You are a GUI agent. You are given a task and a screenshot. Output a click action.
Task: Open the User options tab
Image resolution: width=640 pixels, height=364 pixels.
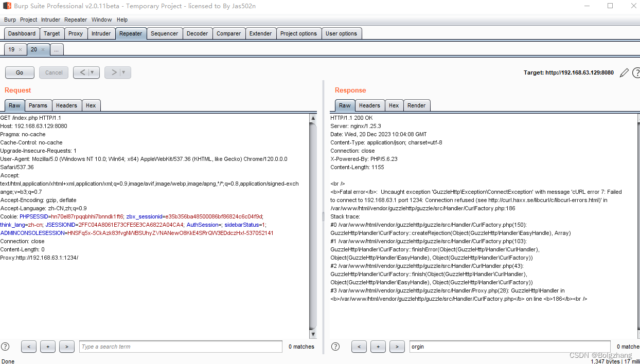click(x=341, y=33)
